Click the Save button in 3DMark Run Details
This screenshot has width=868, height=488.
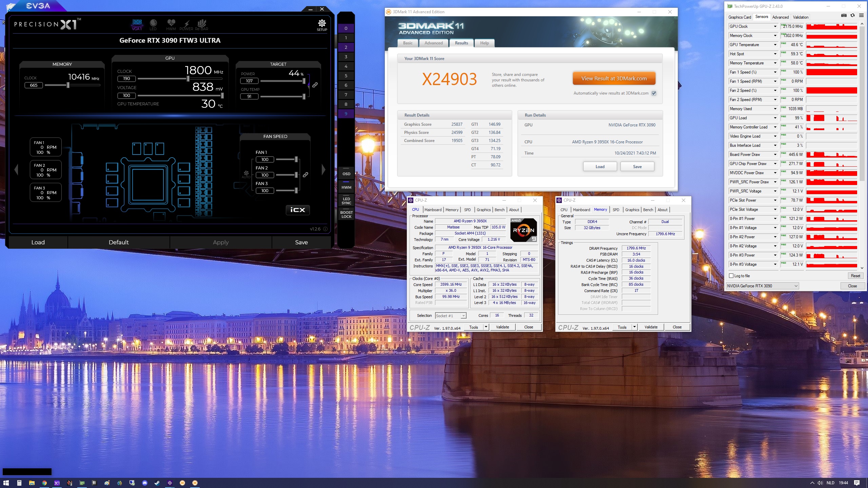tap(637, 167)
